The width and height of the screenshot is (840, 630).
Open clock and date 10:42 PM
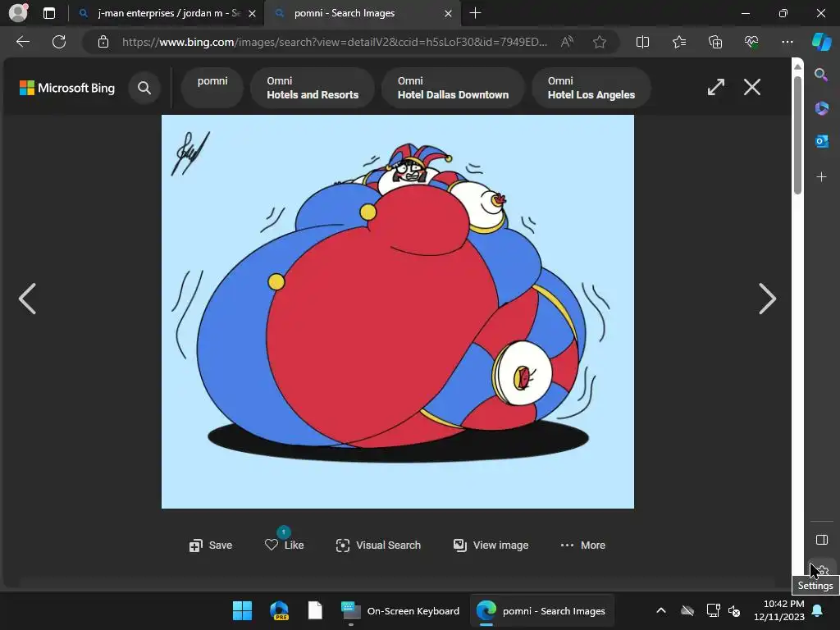[x=779, y=610]
